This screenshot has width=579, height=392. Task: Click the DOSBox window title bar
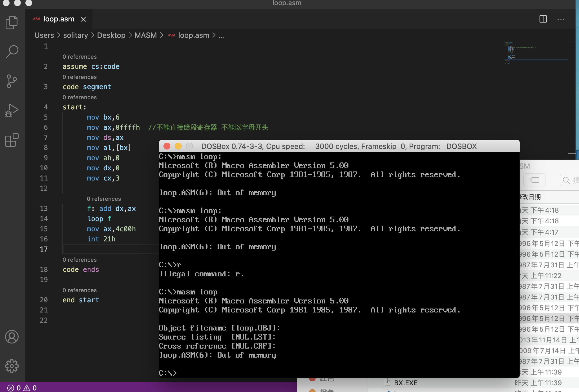coord(339,146)
